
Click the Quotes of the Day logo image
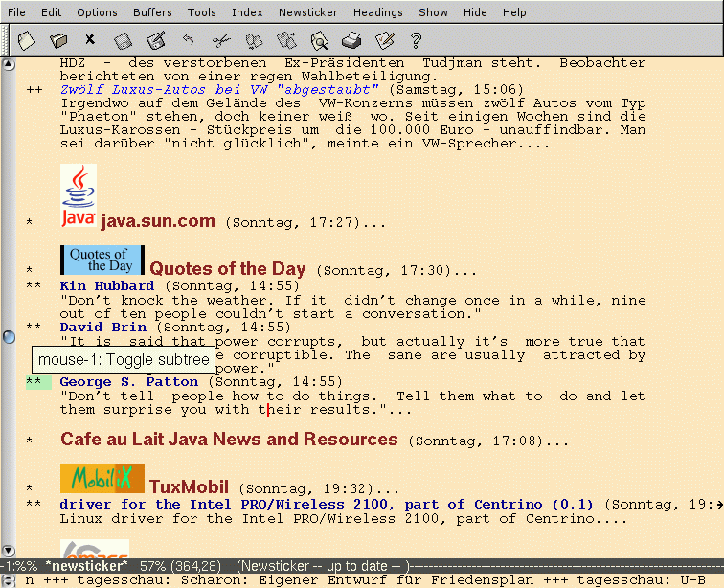102,260
